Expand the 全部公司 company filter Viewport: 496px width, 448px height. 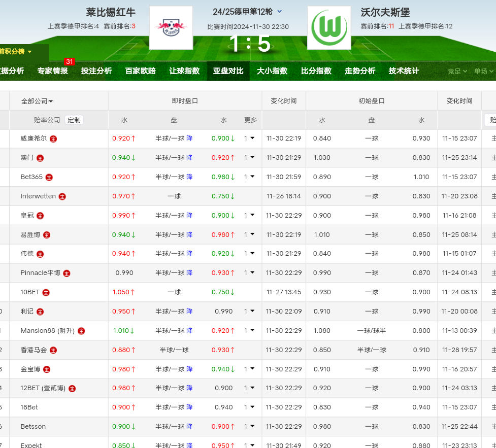[x=37, y=101]
